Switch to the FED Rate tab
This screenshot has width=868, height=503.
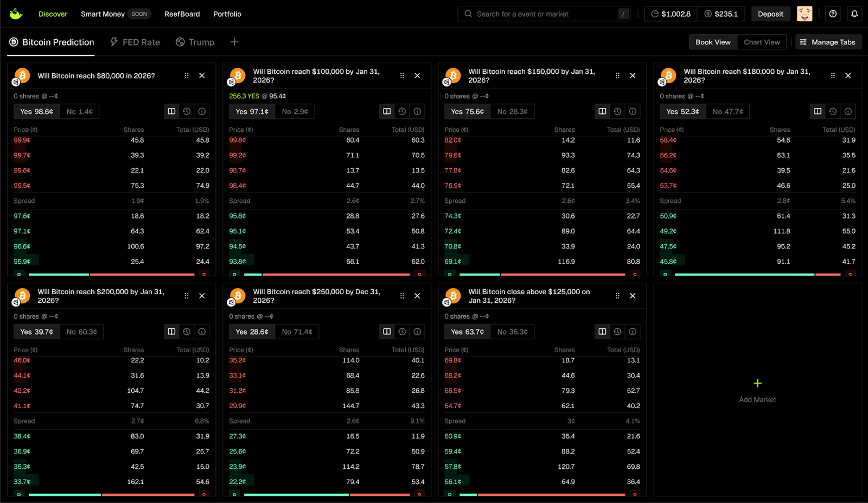[135, 42]
